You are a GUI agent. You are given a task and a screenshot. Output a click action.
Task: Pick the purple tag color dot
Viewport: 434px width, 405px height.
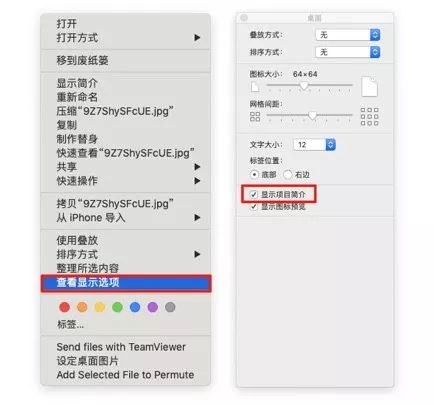click(x=153, y=307)
